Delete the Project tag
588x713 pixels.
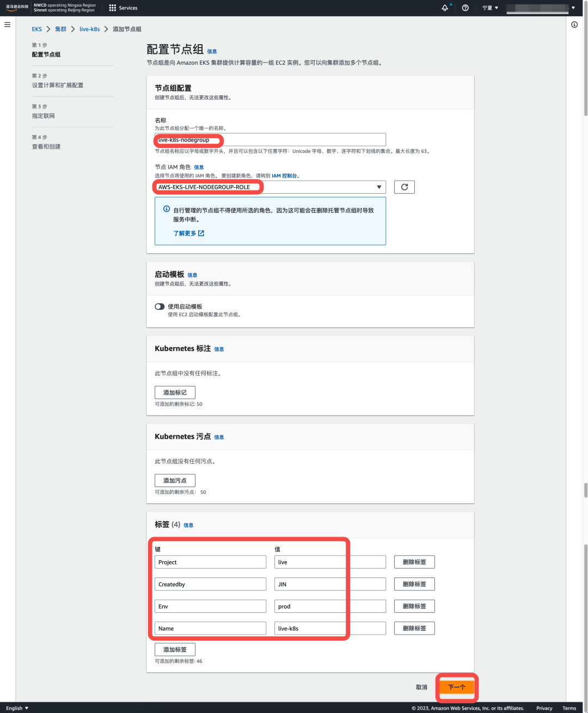click(414, 562)
